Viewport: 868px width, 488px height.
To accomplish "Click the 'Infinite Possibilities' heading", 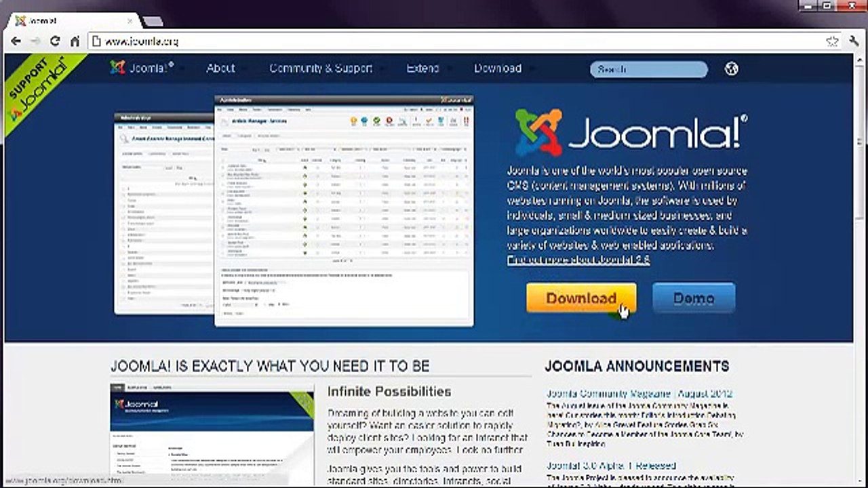I will click(x=389, y=391).
